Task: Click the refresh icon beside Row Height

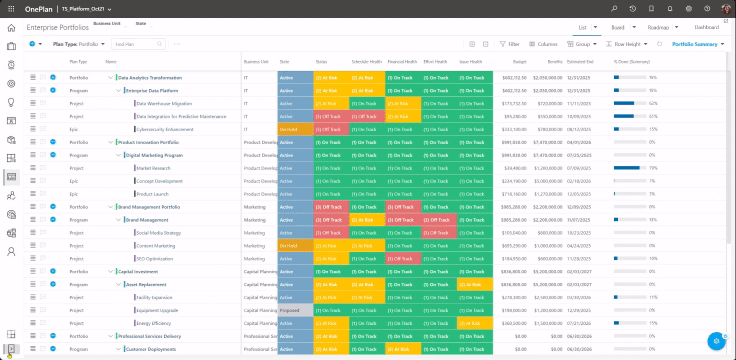Action: (x=659, y=44)
